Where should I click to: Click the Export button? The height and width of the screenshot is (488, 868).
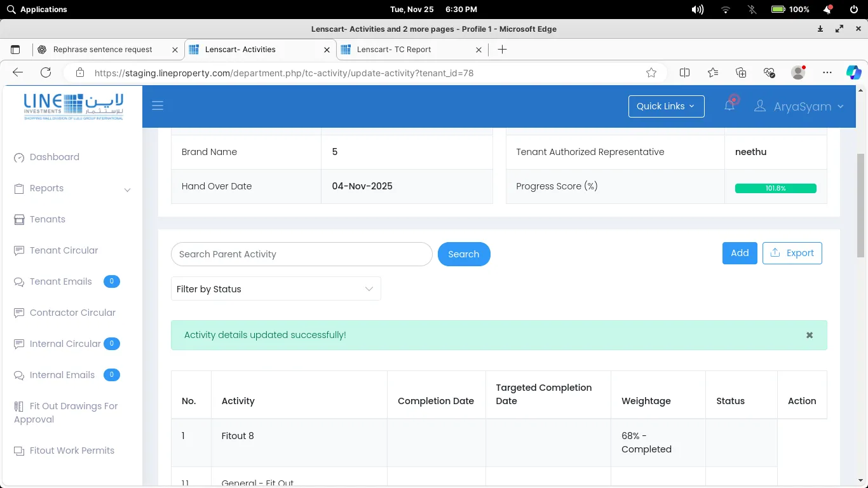coord(792,253)
